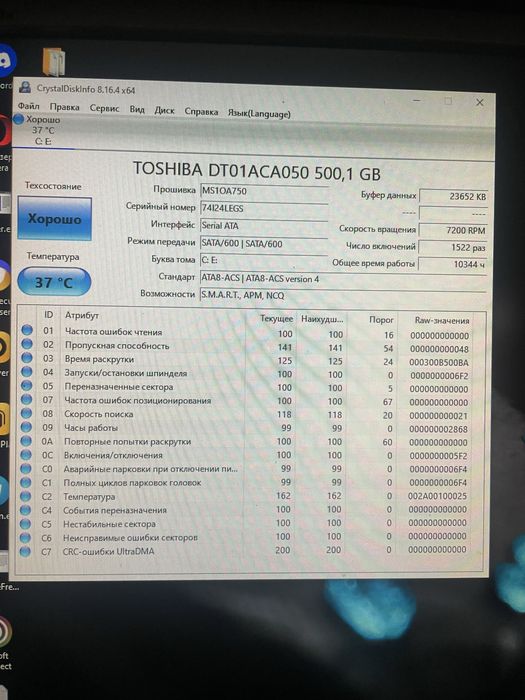Click the status orb for attribute C1
525x700 pixels.
pos(26,482)
